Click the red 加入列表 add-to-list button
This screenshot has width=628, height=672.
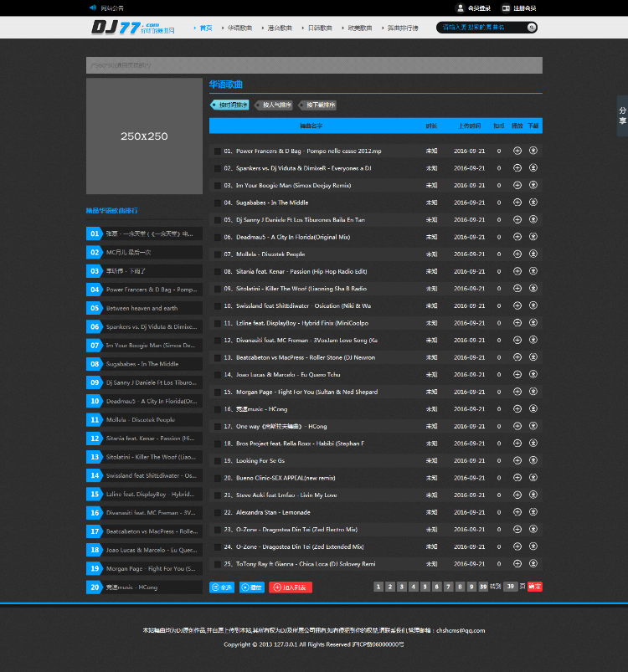pos(291,587)
